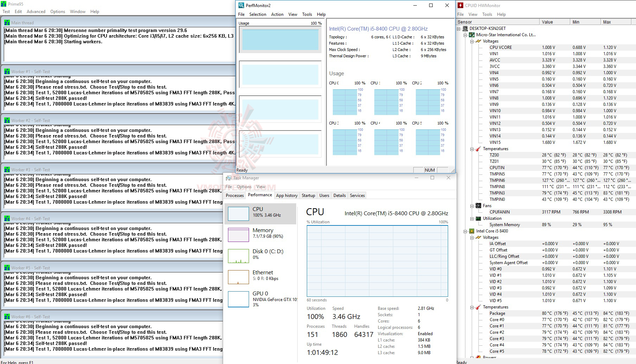Switch to the App history tab
636x364 pixels.
[x=287, y=196]
